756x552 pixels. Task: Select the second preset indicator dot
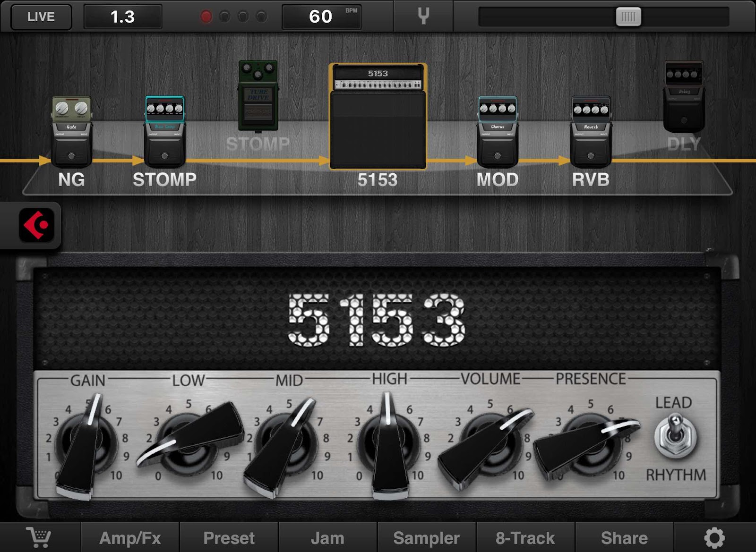[225, 17]
